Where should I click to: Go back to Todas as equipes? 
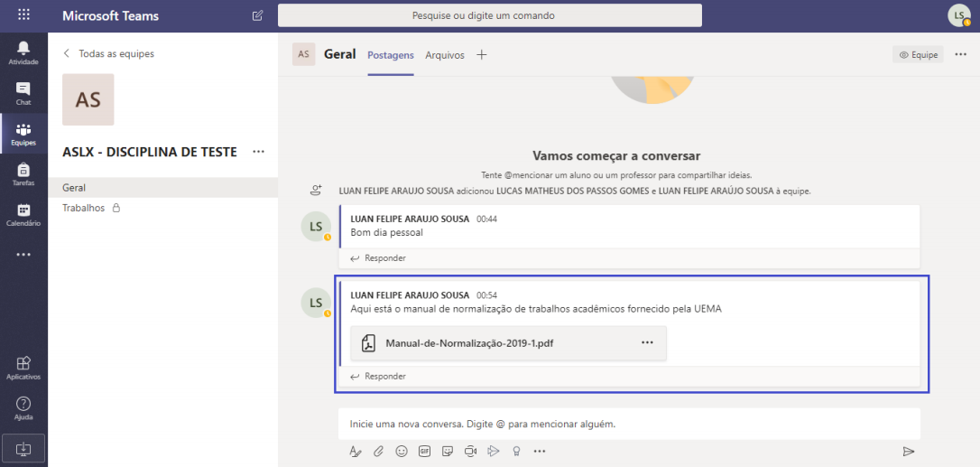(x=109, y=54)
